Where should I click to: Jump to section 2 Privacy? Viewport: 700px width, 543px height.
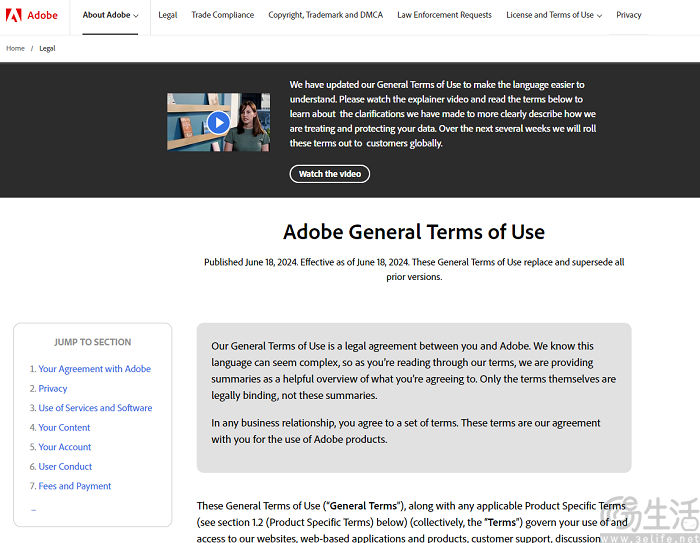click(x=53, y=388)
